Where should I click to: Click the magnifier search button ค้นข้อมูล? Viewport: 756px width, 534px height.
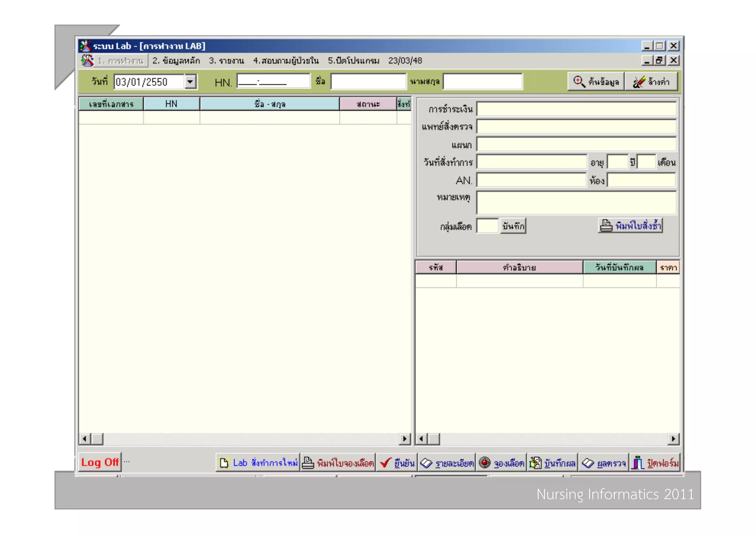pos(596,82)
